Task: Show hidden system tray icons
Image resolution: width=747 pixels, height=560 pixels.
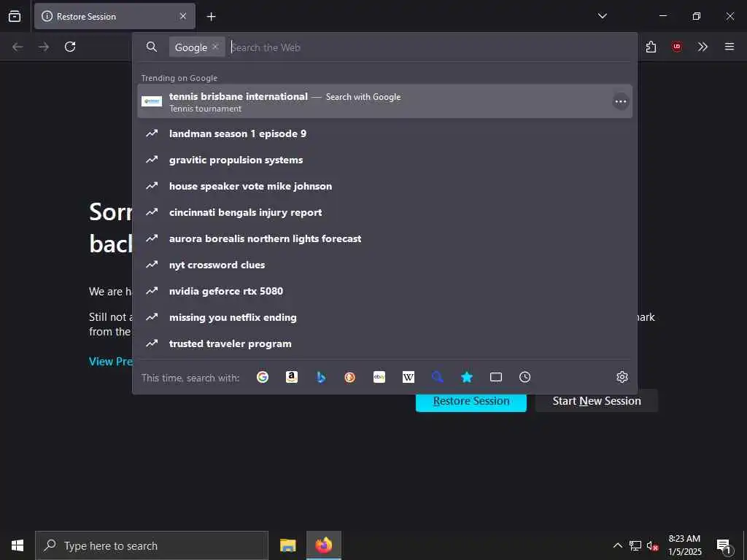Action: pyautogui.click(x=617, y=545)
